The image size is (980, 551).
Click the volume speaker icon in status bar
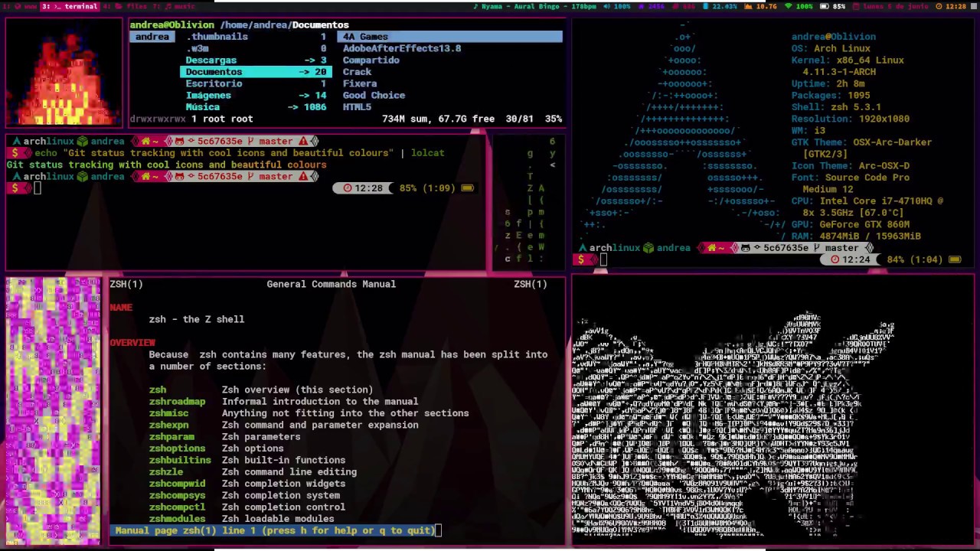coord(606,6)
